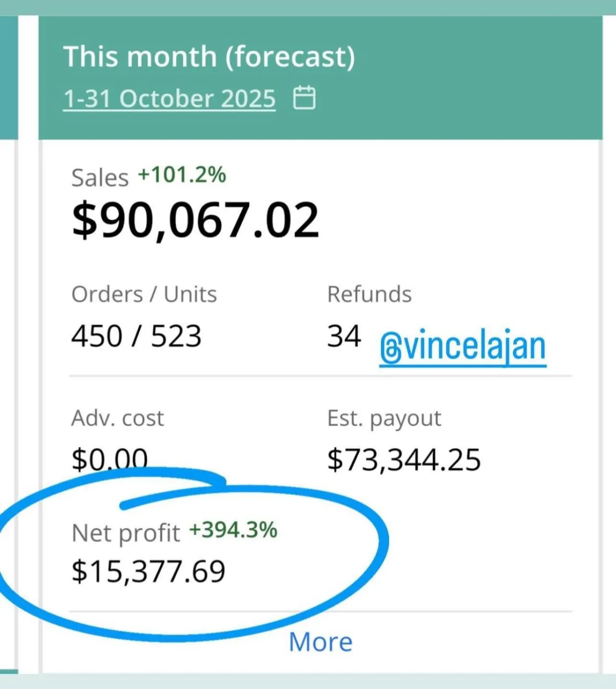Image resolution: width=616 pixels, height=689 pixels.
Task: Click the +394.3% net profit change
Action: [x=233, y=530]
